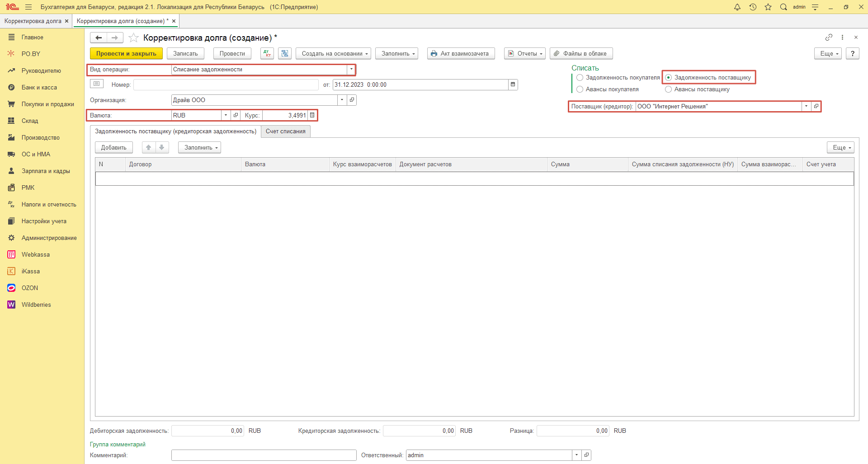This screenshot has height=464, width=868.
Task: Expand Ответственный dropdown arrow
Action: click(x=576, y=455)
